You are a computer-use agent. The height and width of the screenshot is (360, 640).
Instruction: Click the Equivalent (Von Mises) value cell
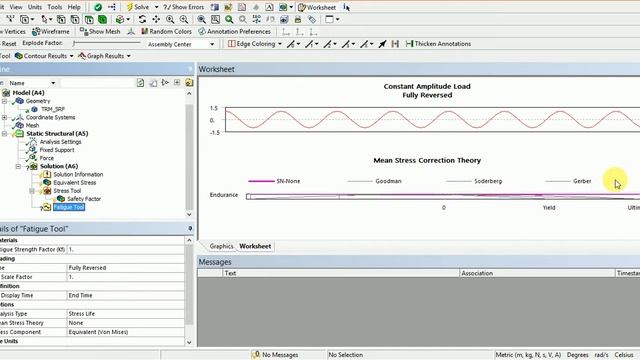tap(125, 332)
